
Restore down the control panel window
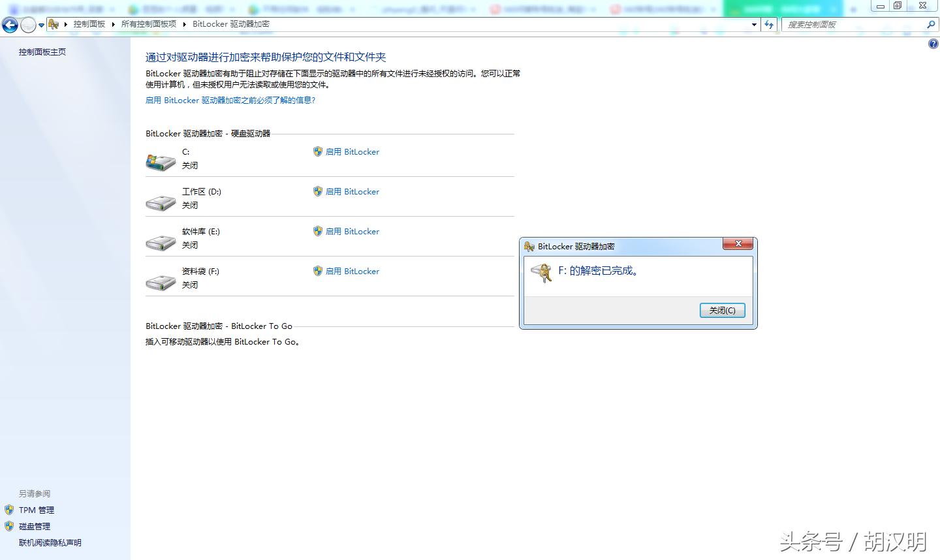point(898,6)
